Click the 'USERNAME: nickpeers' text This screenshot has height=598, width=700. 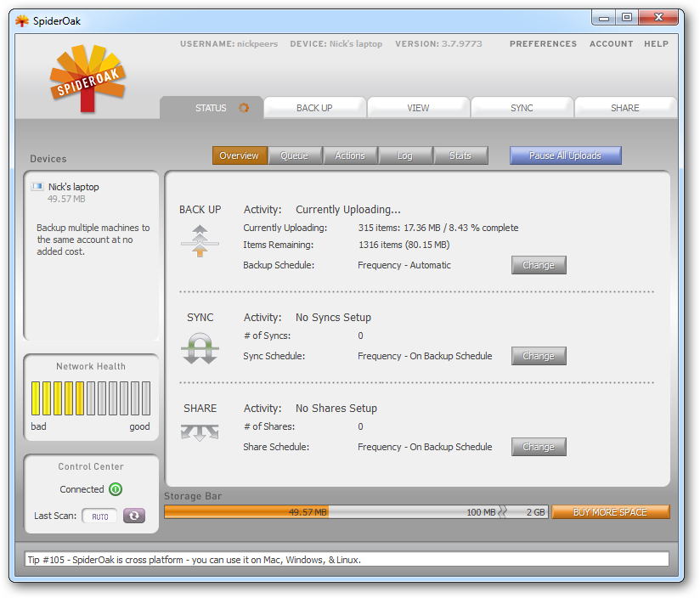(229, 43)
